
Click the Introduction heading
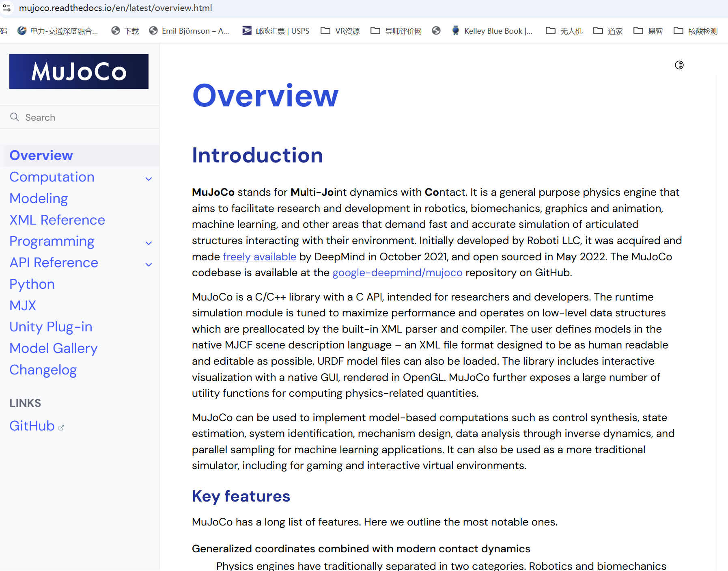[x=257, y=156]
